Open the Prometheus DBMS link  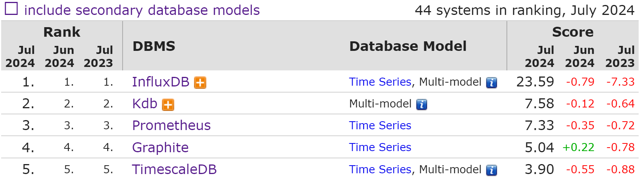172,125
